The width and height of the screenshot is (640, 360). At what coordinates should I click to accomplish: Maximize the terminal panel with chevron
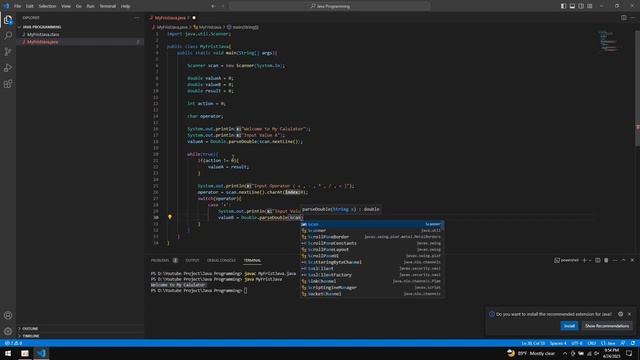coord(624,260)
